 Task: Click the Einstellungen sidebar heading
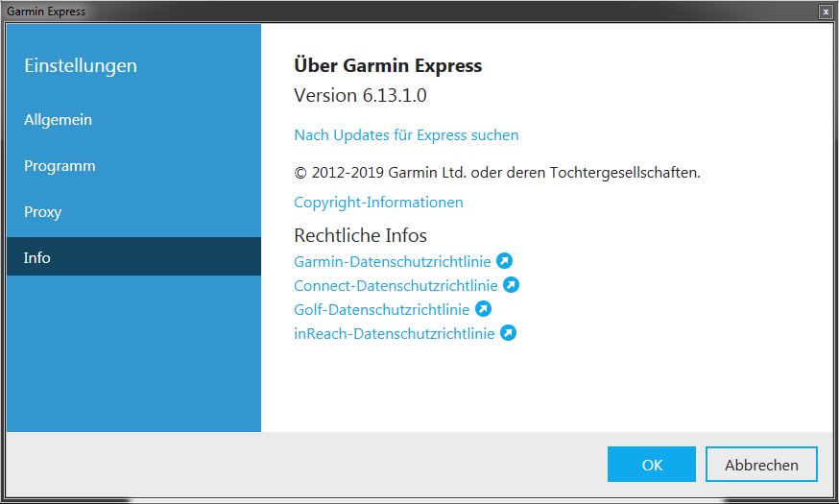(81, 66)
